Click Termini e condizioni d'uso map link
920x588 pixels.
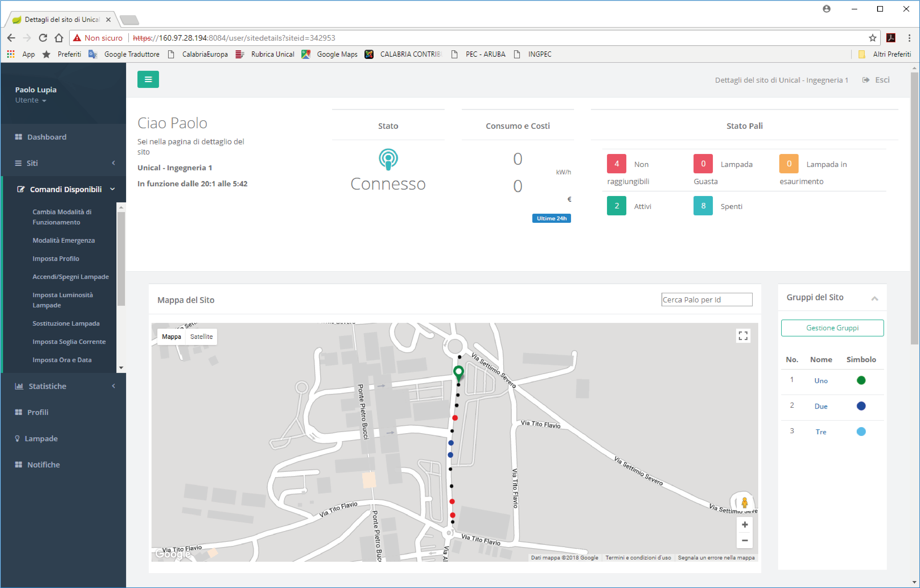point(638,557)
